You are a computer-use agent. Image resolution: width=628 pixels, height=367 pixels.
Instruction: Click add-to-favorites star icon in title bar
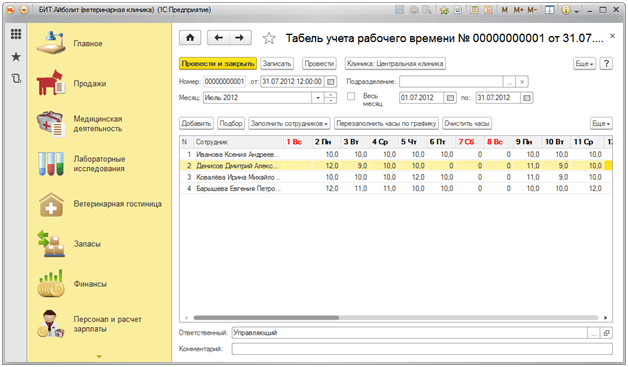point(444,10)
